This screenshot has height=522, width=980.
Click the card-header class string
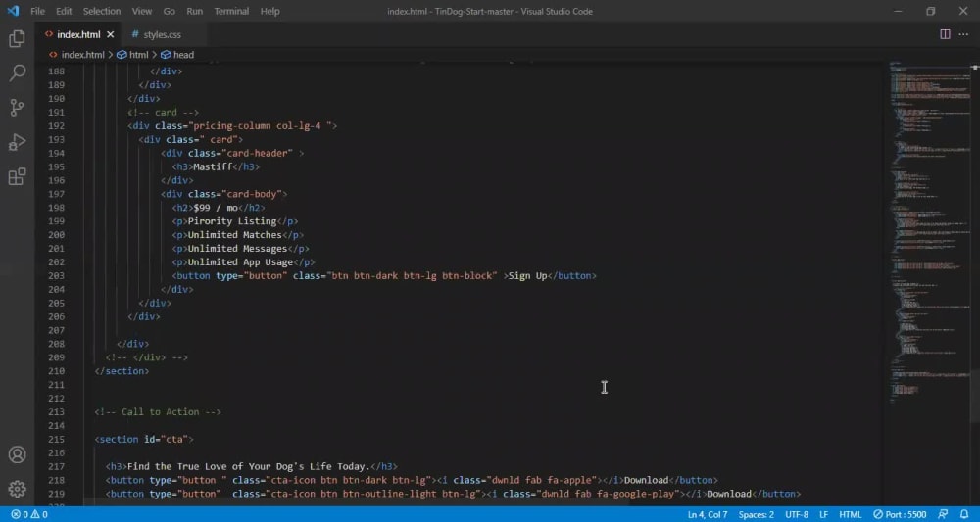point(255,153)
